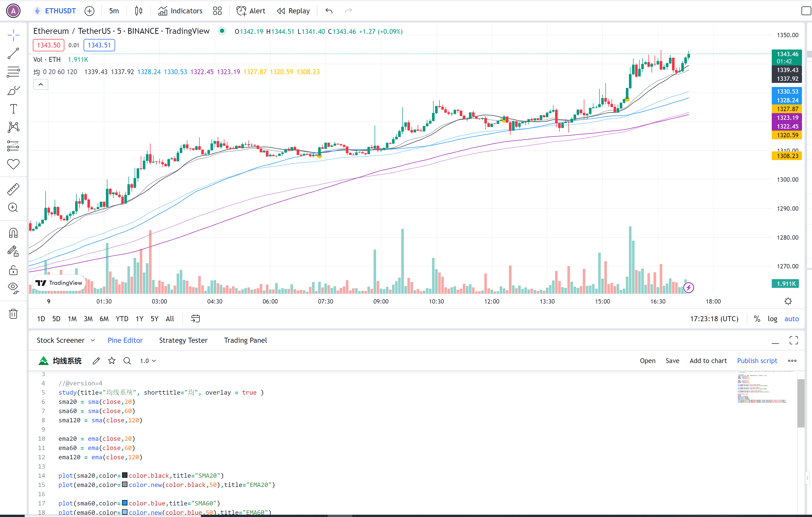Click the color.blue swatch on line 17

125,503
